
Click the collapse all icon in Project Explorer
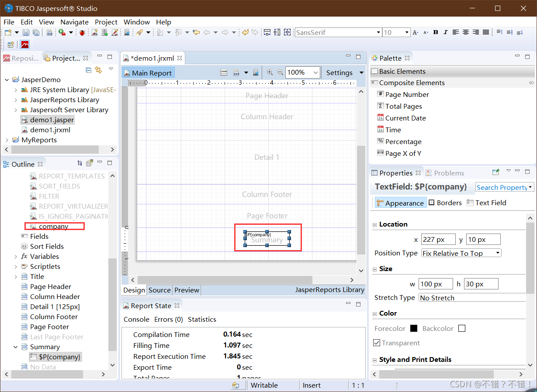point(89,70)
